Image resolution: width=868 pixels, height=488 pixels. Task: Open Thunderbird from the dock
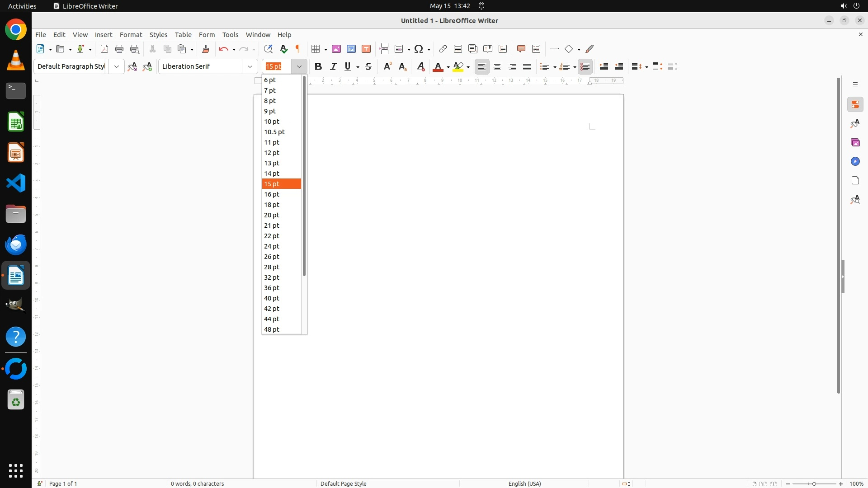[x=16, y=244]
